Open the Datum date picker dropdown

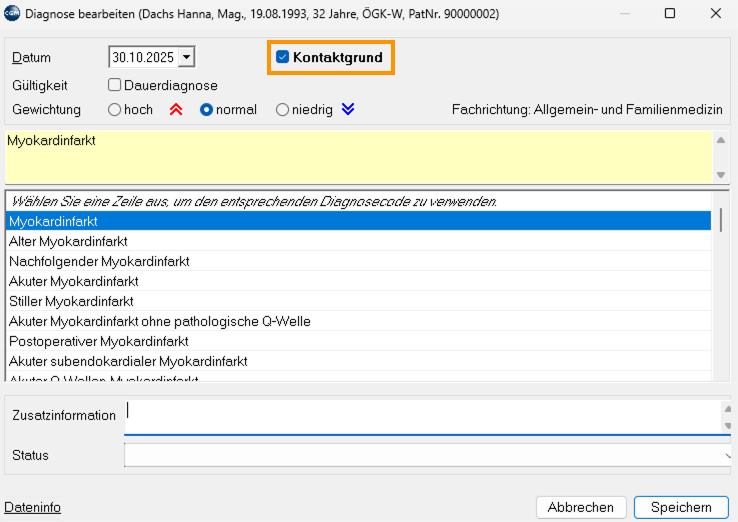pos(187,58)
